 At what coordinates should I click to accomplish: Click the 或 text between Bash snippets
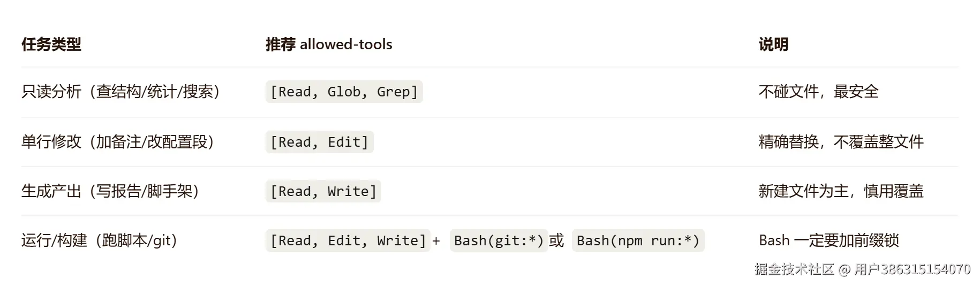tap(556, 240)
